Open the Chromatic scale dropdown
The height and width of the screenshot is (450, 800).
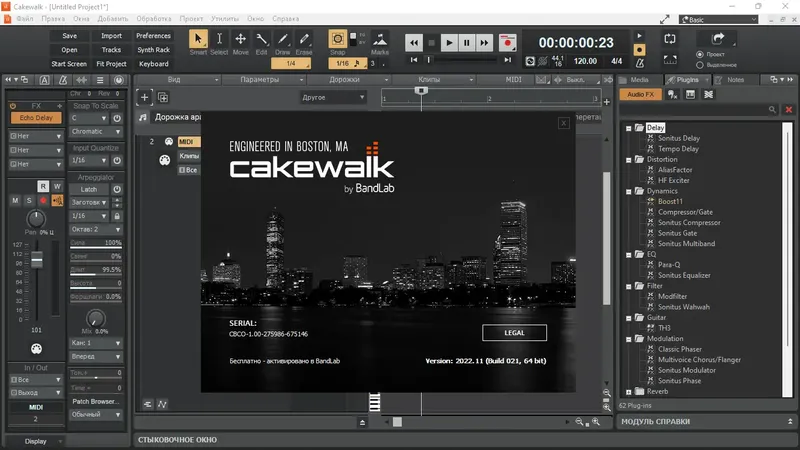click(95, 132)
